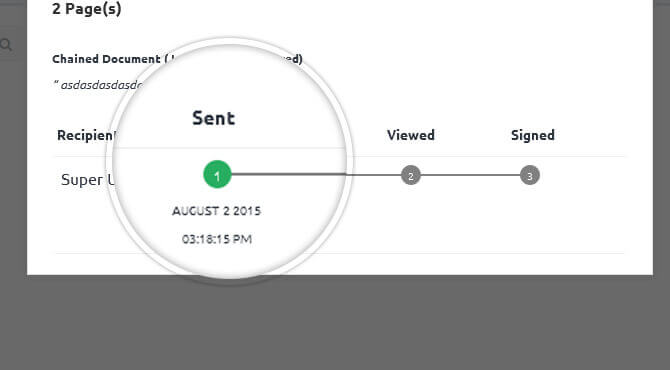Click the gray step 2 circle
The height and width of the screenshot is (370, 670).
(x=411, y=176)
